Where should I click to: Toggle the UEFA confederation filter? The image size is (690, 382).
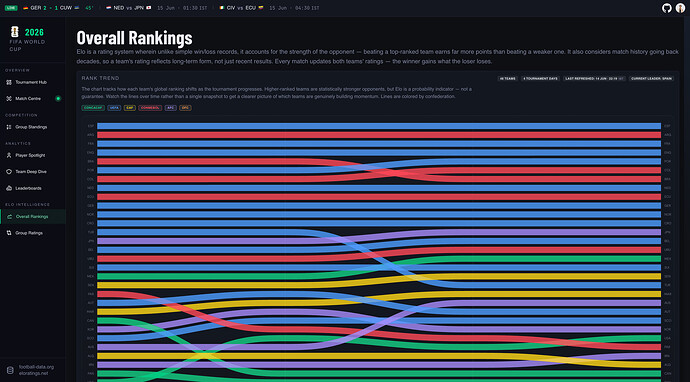(x=114, y=108)
